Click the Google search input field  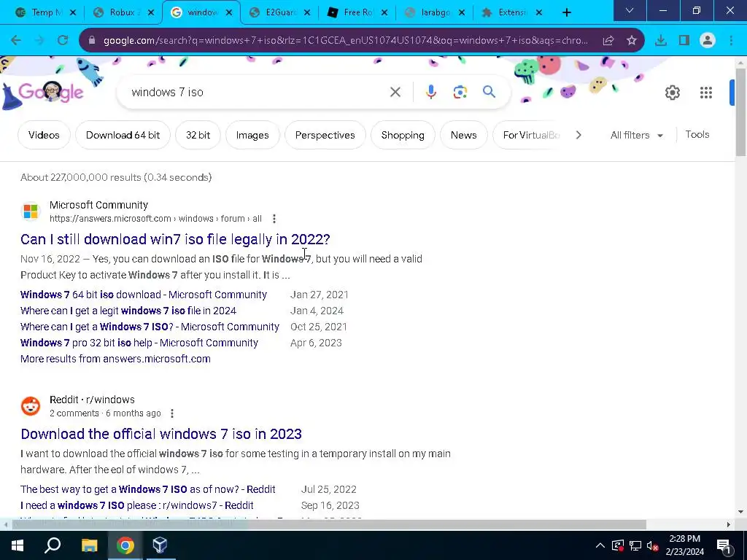(258, 92)
